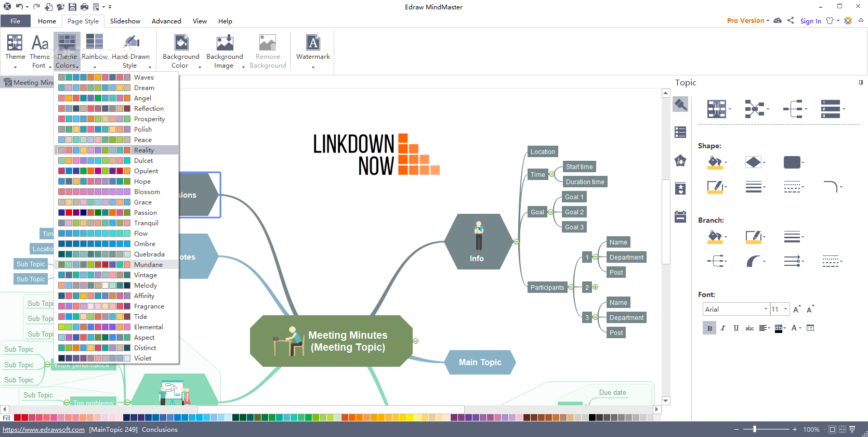Expand participant 2 plus toggle

coord(596,287)
